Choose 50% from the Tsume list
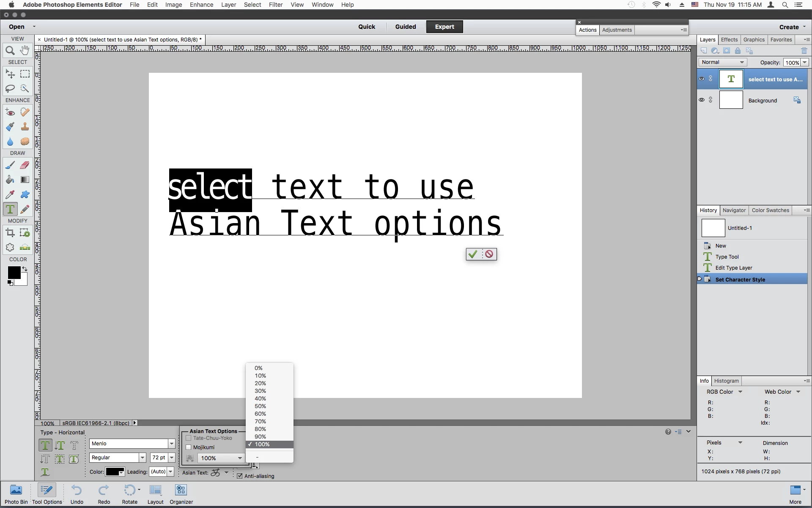 click(261, 406)
